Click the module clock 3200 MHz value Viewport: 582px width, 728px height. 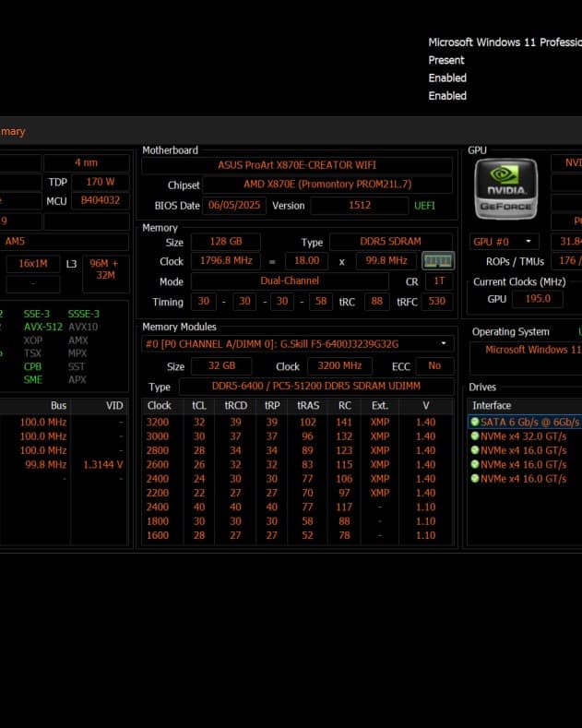339,366
